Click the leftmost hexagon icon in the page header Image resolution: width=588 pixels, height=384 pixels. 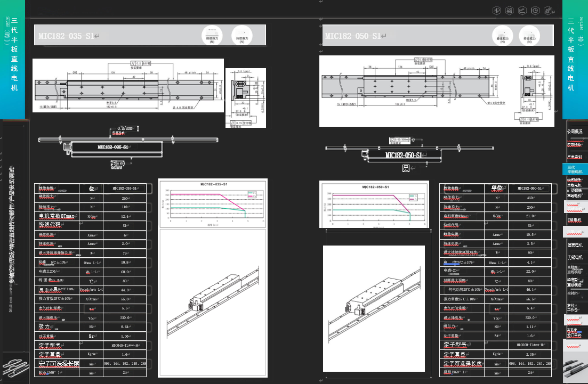coord(496,11)
